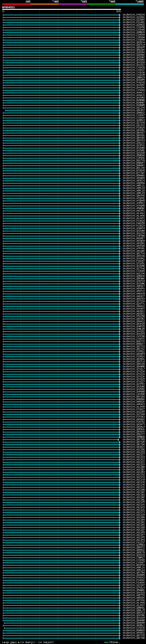Select hit label UniRef100_A1C204

133,108
